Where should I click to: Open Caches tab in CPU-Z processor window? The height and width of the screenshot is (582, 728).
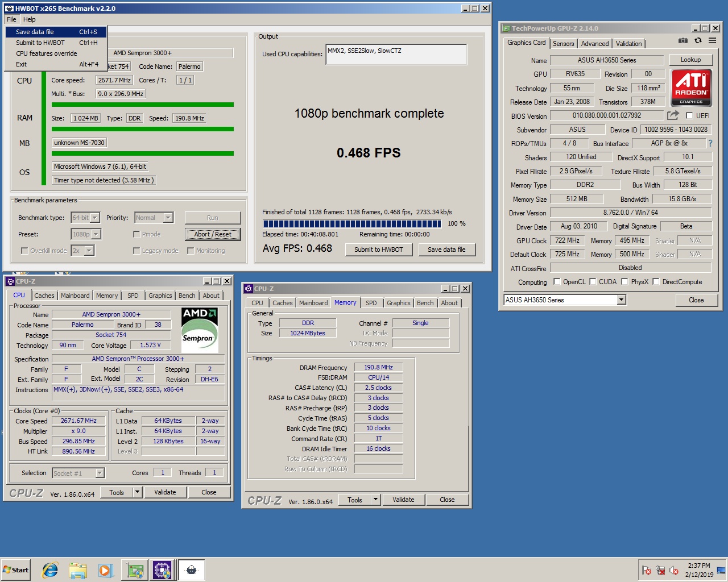(x=44, y=296)
